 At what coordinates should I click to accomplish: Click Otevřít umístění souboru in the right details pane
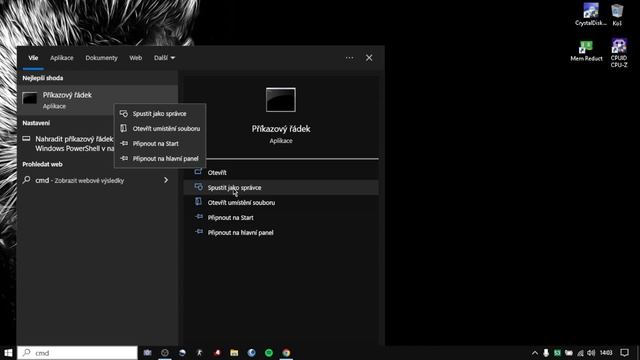click(281, 203)
